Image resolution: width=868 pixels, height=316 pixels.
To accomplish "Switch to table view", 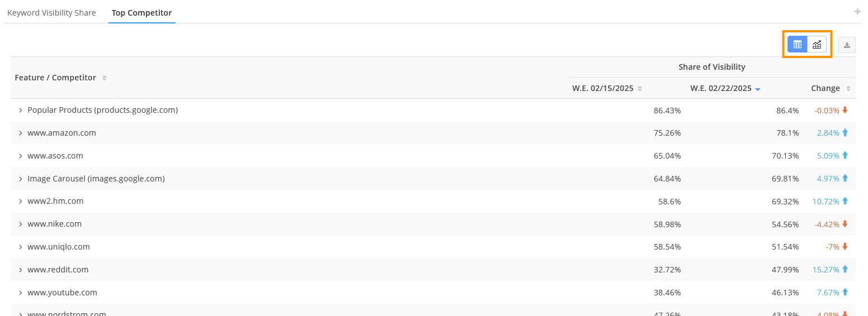I will [797, 45].
